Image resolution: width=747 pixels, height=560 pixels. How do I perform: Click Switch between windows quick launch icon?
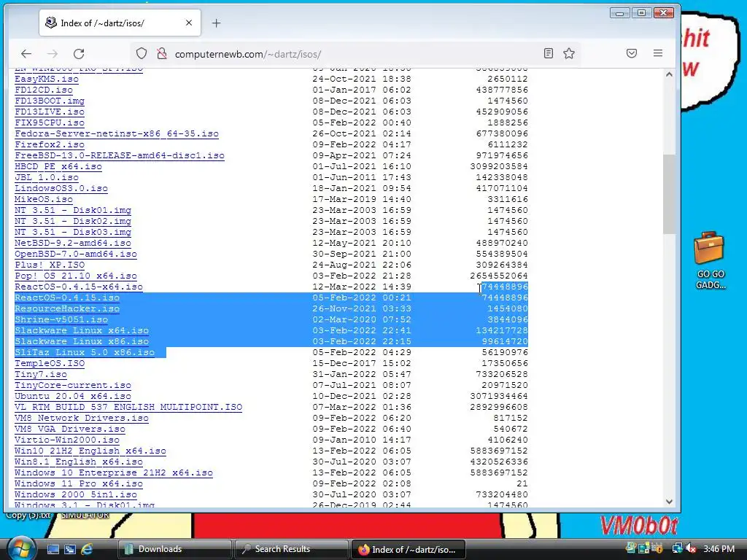click(x=70, y=549)
